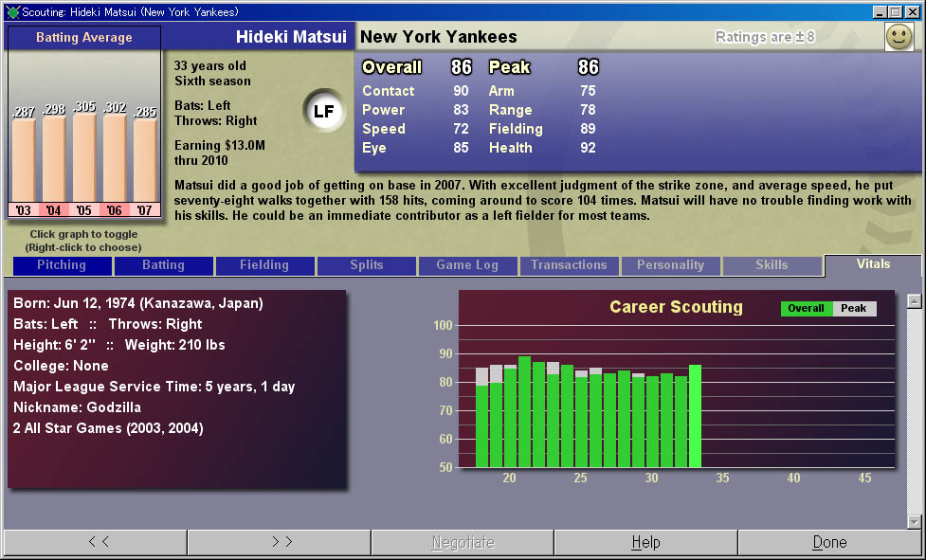
Task: Click the New York Yankees team name
Action: coord(439,37)
